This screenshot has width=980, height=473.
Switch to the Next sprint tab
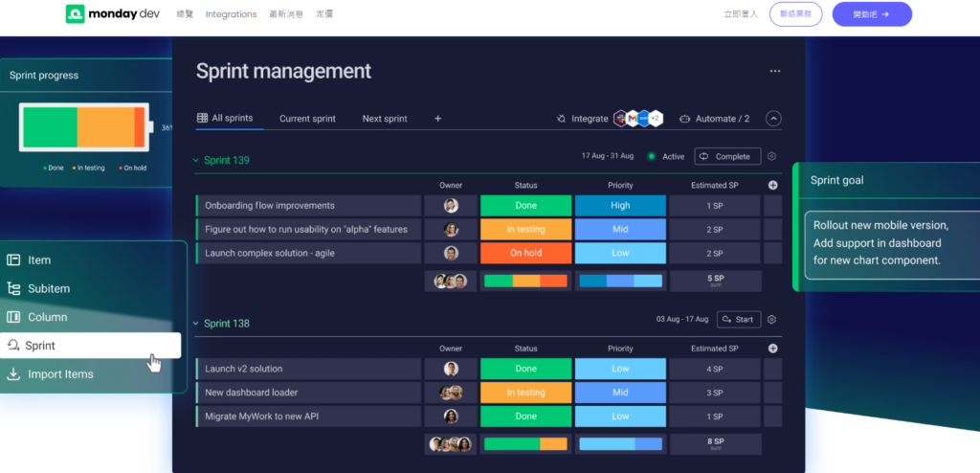tap(385, 119)
